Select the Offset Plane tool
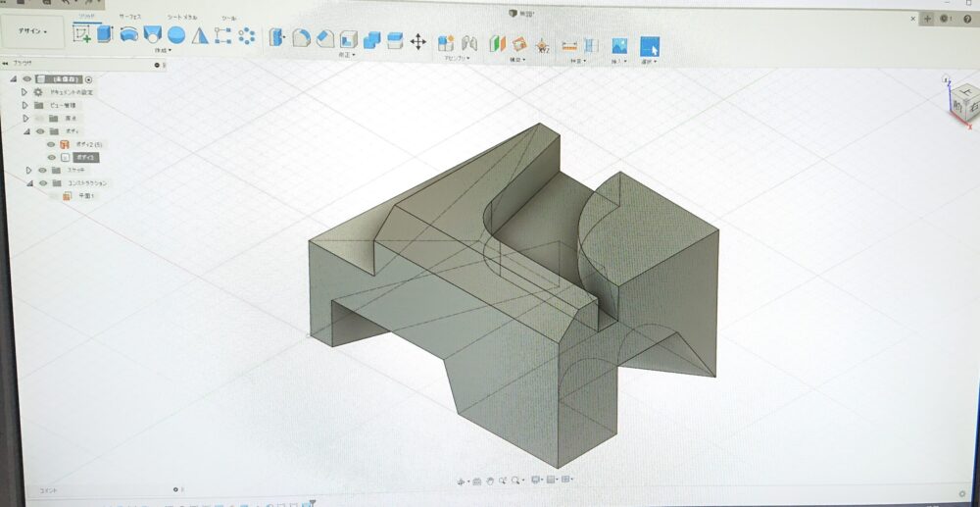Viewport: 980px width, 507px height. pos(497,43)
